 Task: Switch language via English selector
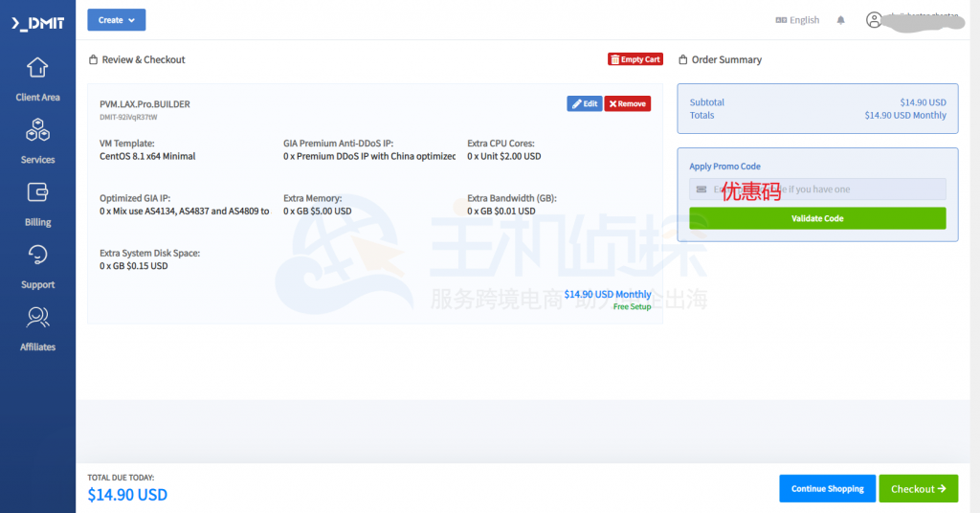click(797, 20)
